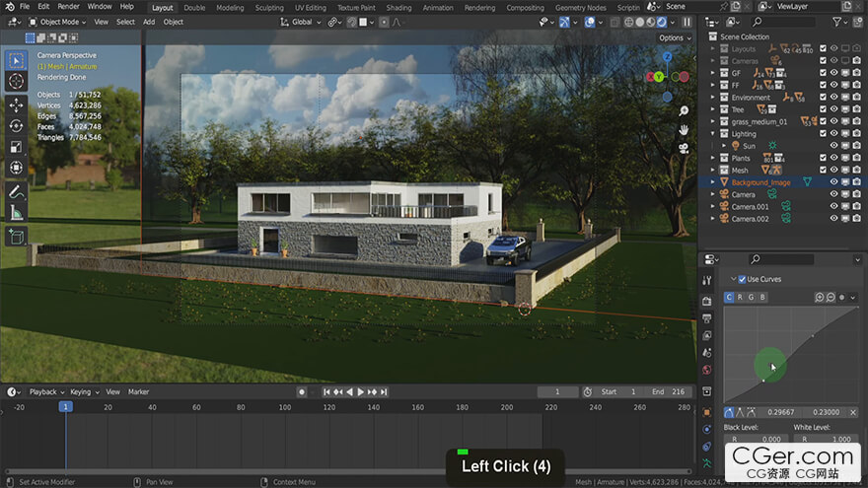This screenshot has height=488, width=868.
Task: Switch to the Shading workspace tab
Action: (398, 7)
